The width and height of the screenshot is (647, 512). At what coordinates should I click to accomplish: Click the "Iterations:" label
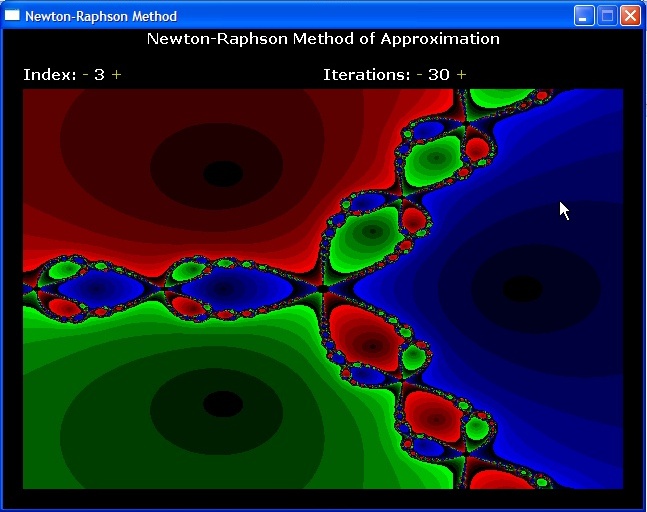click(x=367, y=75)
